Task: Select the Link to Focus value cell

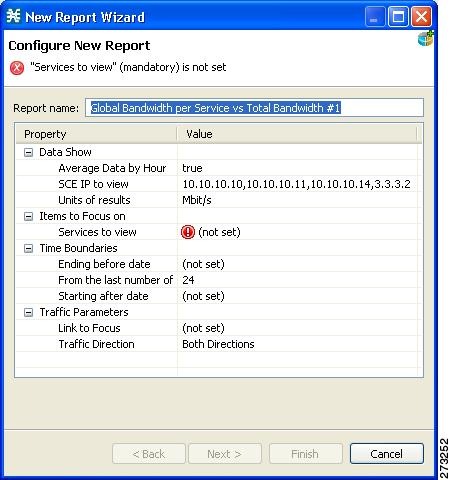Action: [297, 328]
